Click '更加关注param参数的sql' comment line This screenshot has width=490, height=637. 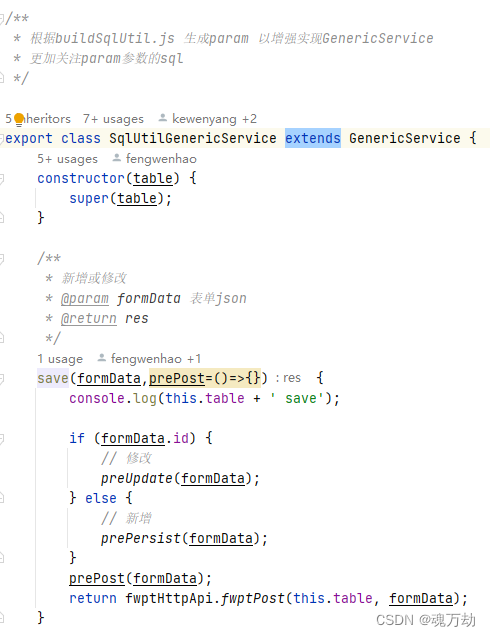[x=106, y=59]
